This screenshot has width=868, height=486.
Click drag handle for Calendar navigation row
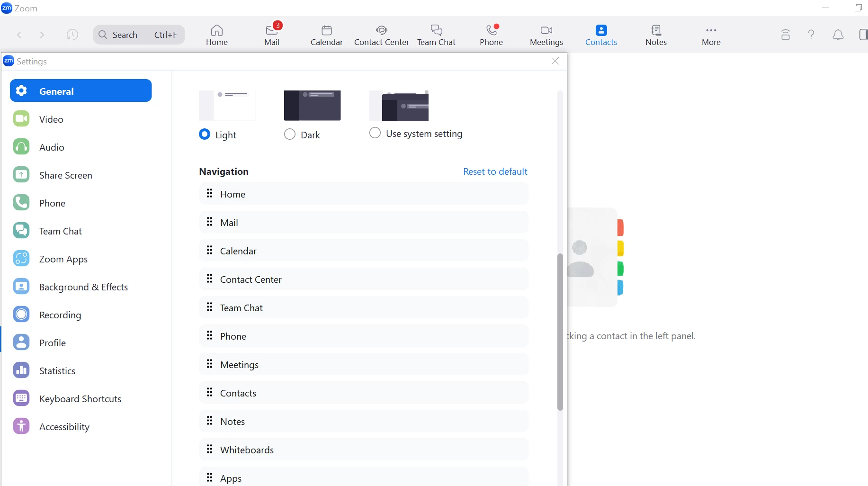click(x=210, y=250)
